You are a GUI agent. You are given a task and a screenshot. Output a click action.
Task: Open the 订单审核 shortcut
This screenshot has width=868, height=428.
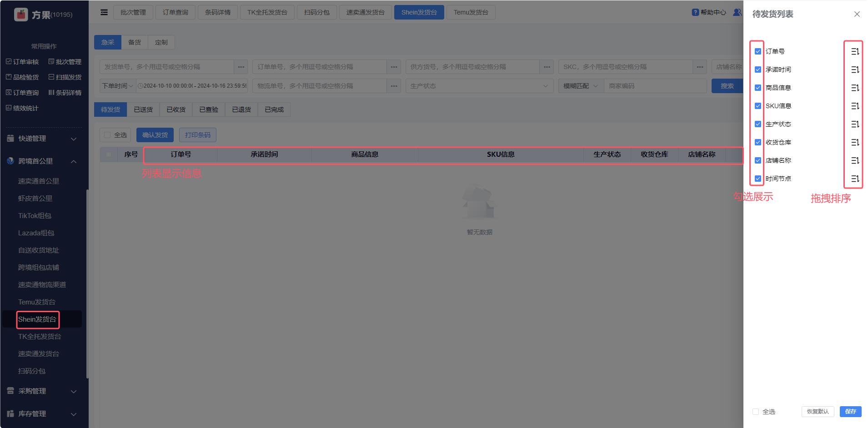tap(22, 62)
